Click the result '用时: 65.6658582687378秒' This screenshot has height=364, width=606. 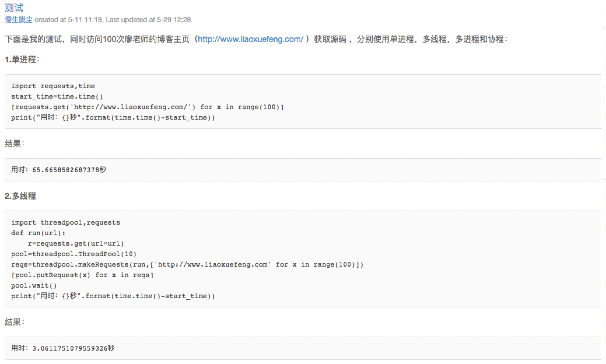(x=59, y=170)
